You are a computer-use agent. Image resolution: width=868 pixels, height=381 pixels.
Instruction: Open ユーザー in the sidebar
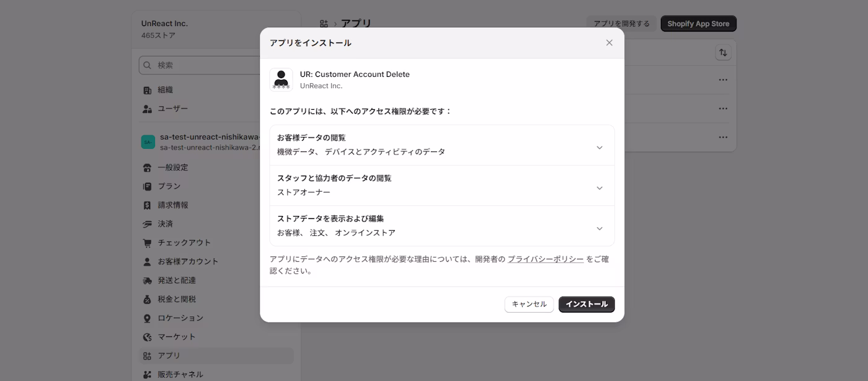pyautogui.click(x=216, y=109)
